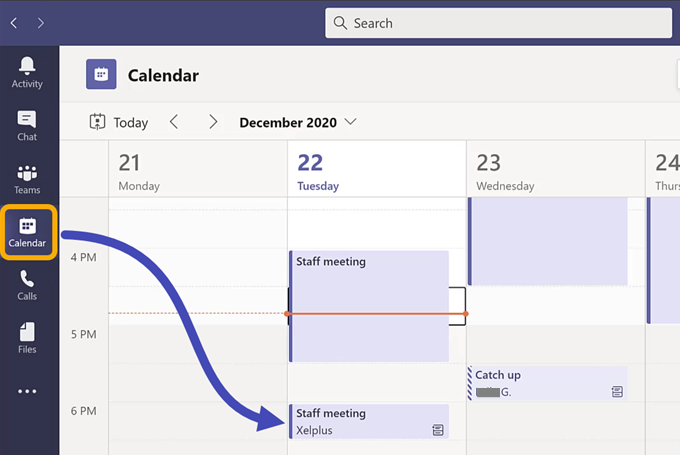Open the 4 PM Staff meeting event

pyautogui.click(x=369, y=306)
